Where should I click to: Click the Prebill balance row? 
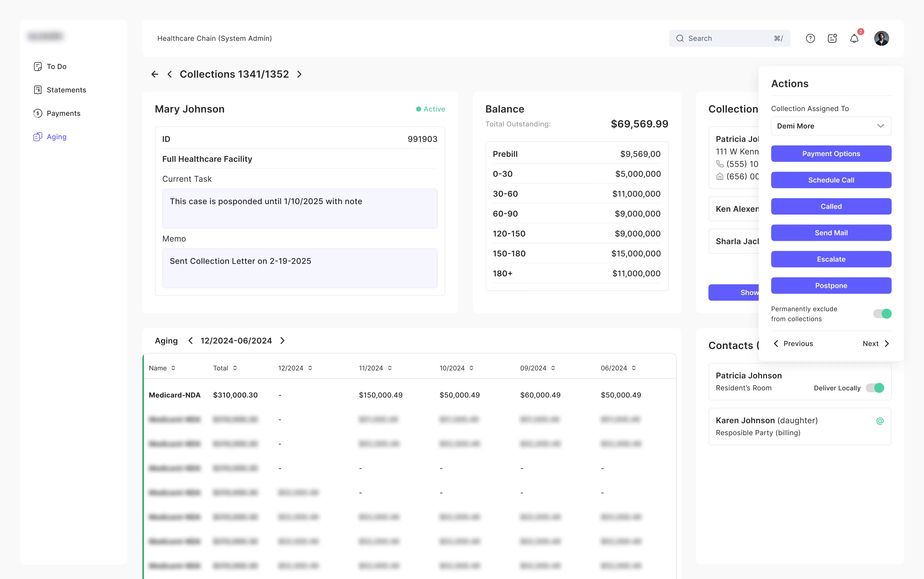pyautogui.click(x=577, y=154)
